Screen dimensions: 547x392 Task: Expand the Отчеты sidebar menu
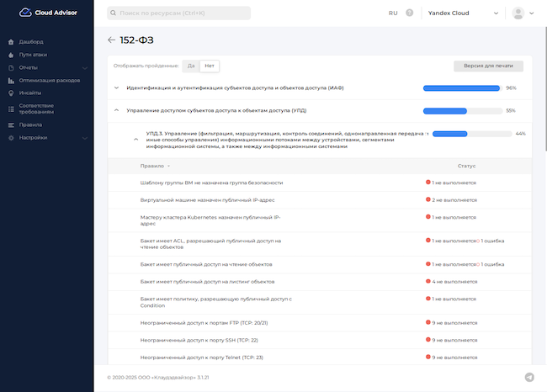[84, 67]
